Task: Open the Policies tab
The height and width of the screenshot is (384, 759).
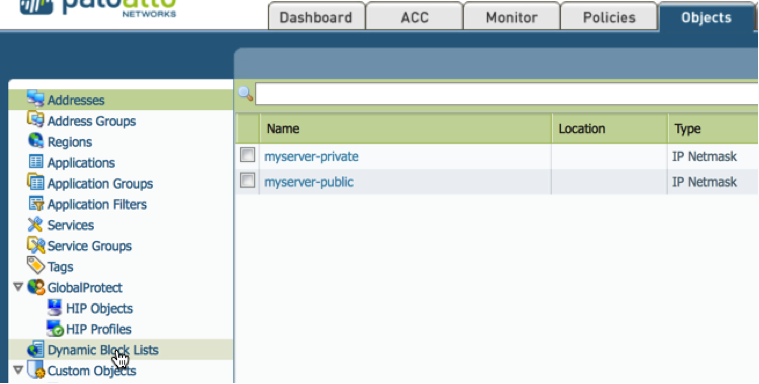Action: pos(609,17)
